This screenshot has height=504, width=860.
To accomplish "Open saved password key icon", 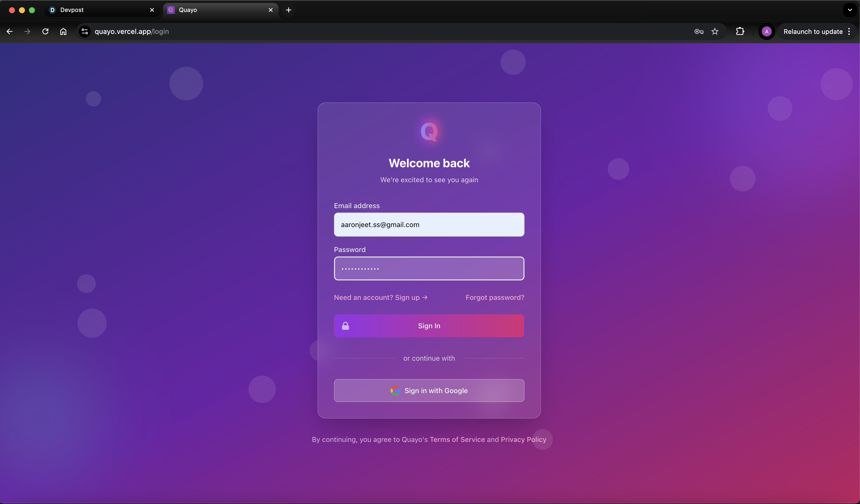I will tap(698, 31).
